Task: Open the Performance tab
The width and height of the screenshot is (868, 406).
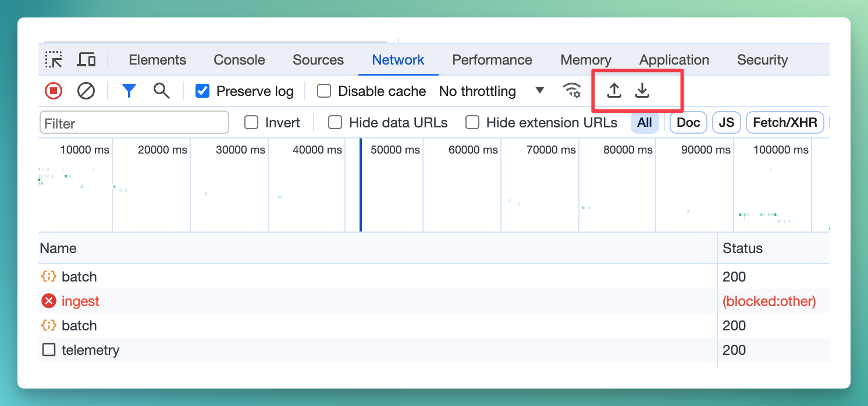Action: [492, 60]
